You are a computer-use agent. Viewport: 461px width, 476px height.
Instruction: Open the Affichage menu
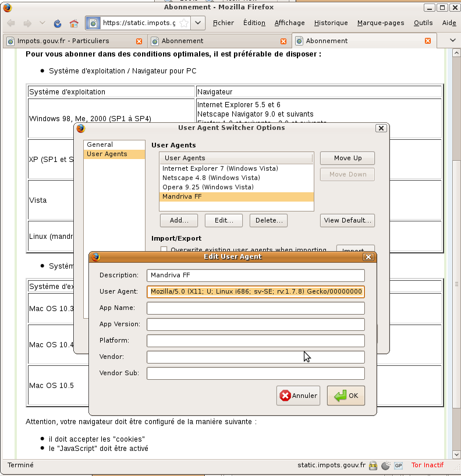click(289, 23)
